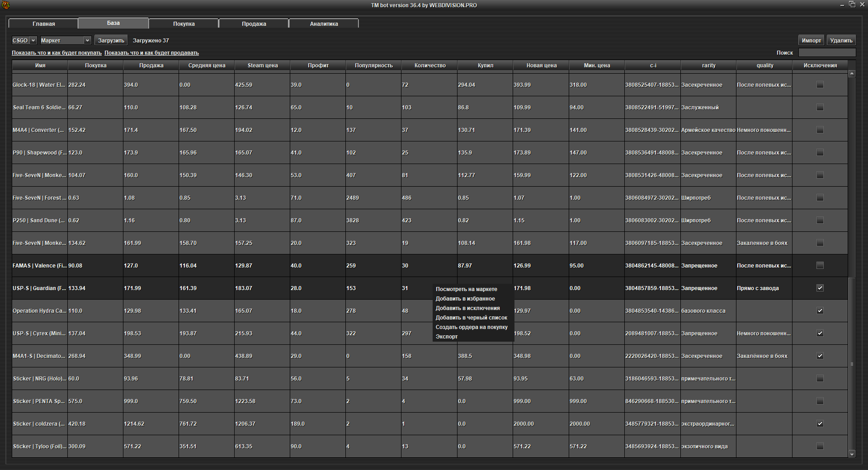The height and width of the screenshot is (470, 868).
Task: Open 'Показать что и как будет покупать' link
Action: pos(57,53)
